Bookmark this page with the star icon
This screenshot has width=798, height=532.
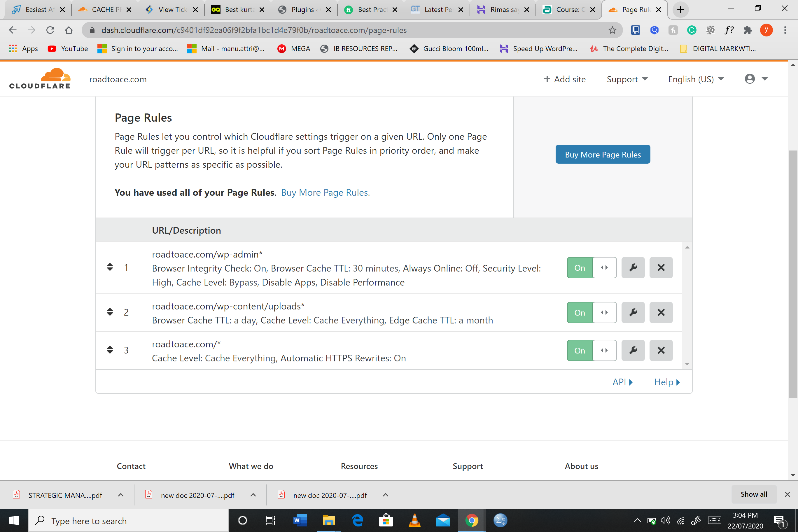point(612,30)
